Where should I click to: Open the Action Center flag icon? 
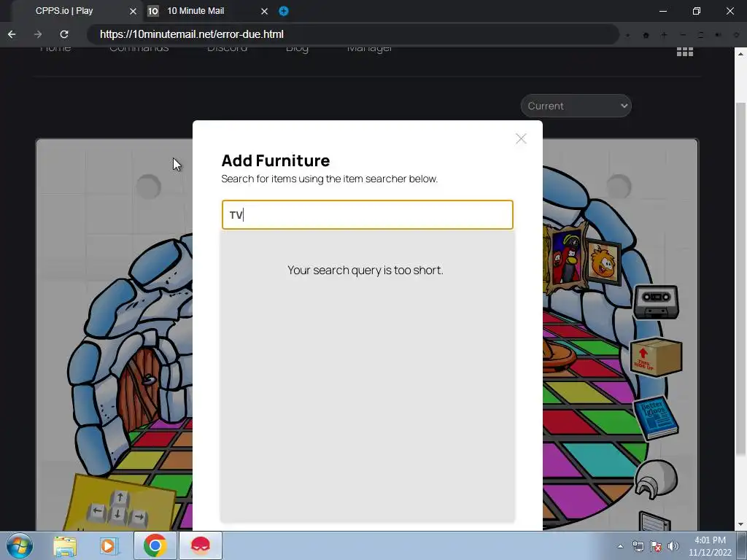(x=656, y=546)
